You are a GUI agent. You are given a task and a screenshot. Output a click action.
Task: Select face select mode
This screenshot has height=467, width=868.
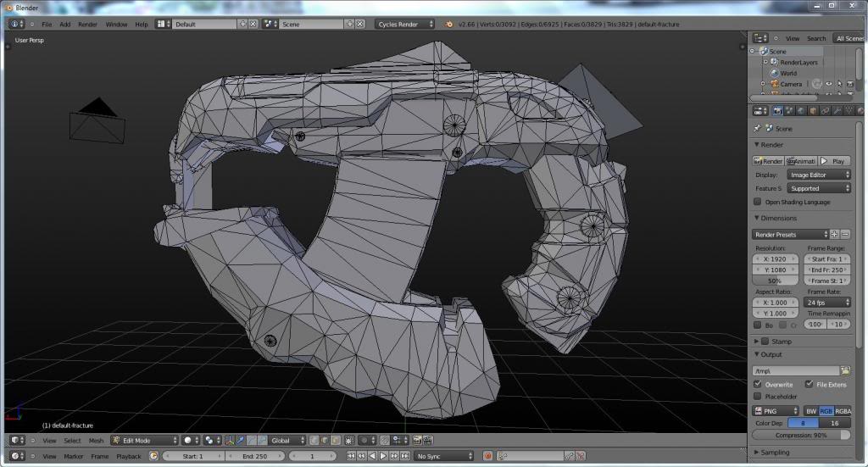point(335,441)
